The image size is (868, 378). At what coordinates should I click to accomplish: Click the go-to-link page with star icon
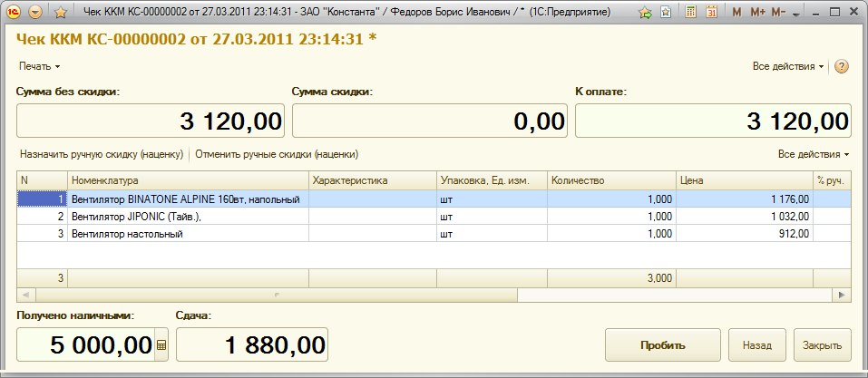667,12
